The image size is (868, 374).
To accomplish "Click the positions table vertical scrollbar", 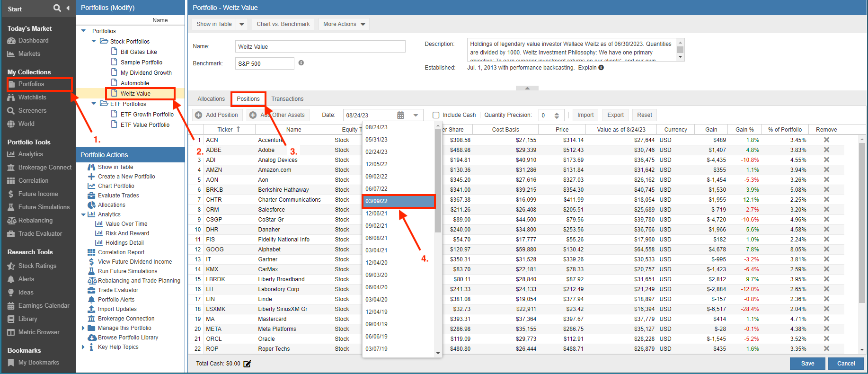I will click(862, 223).
